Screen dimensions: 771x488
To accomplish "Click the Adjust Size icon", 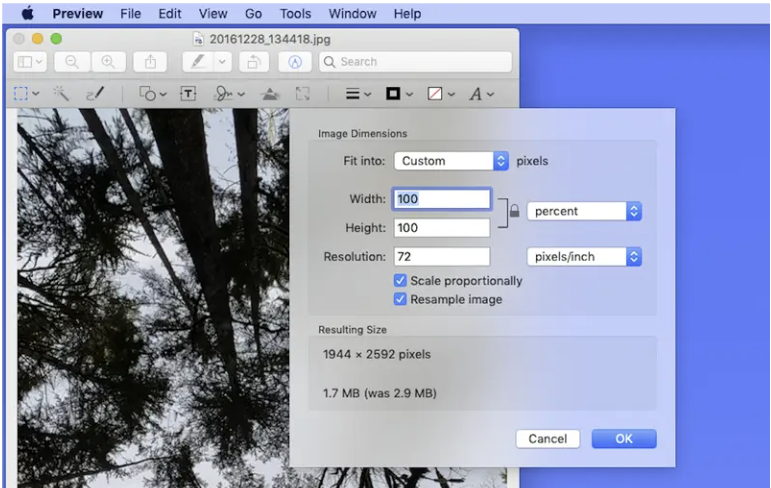I will (302, 93).
